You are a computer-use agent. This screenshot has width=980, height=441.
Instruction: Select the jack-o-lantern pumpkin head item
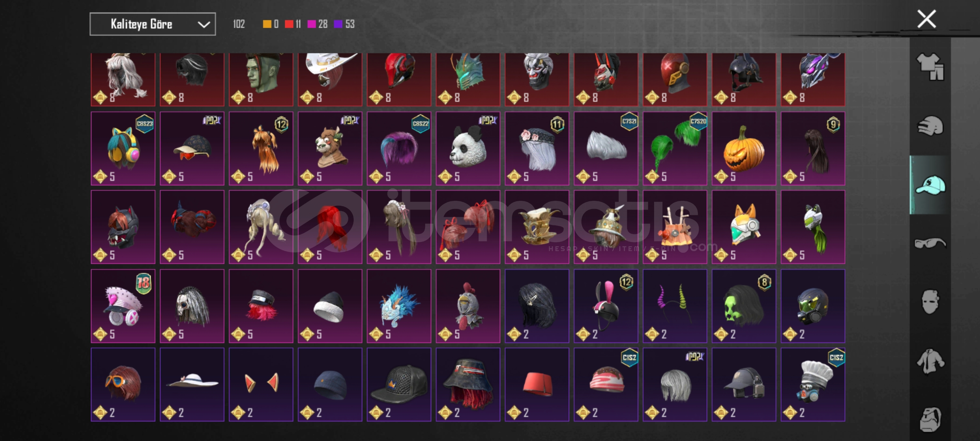(744, 148)
